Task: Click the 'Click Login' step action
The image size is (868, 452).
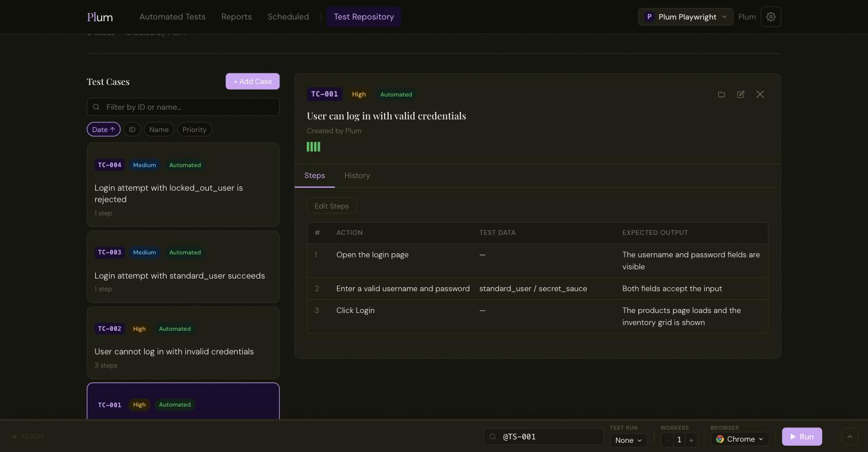Action: click(x=355, y=310)
